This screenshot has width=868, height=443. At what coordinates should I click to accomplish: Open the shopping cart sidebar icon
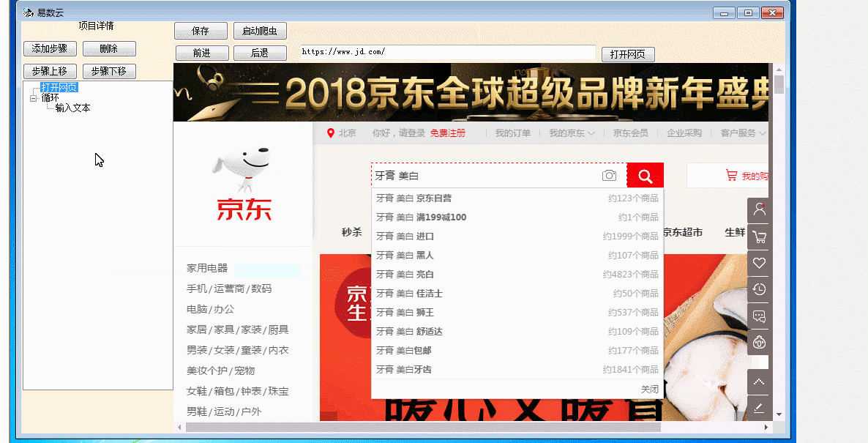point(759,237)
